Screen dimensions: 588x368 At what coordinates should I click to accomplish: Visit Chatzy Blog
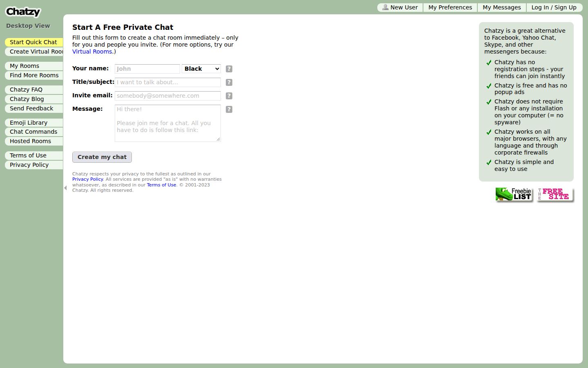(34, 99)
